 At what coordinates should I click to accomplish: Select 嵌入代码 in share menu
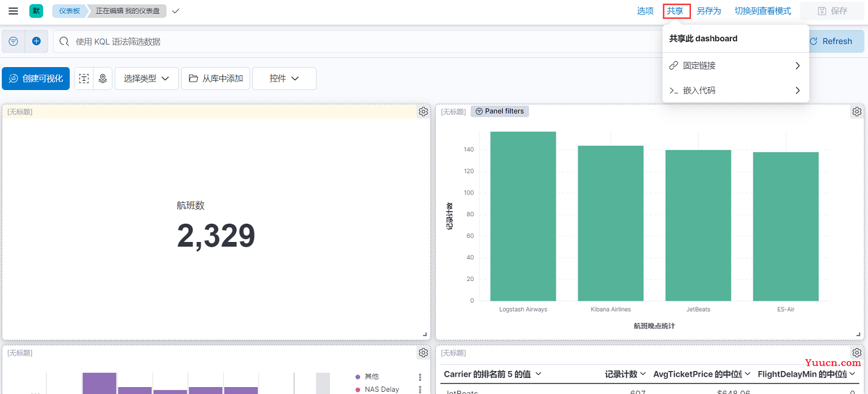(736, 91)
